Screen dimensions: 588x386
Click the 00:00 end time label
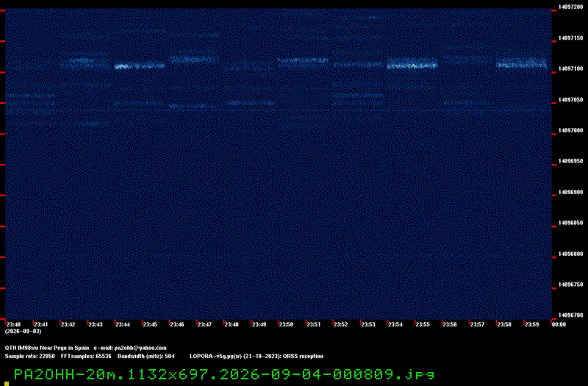[559, 324]
